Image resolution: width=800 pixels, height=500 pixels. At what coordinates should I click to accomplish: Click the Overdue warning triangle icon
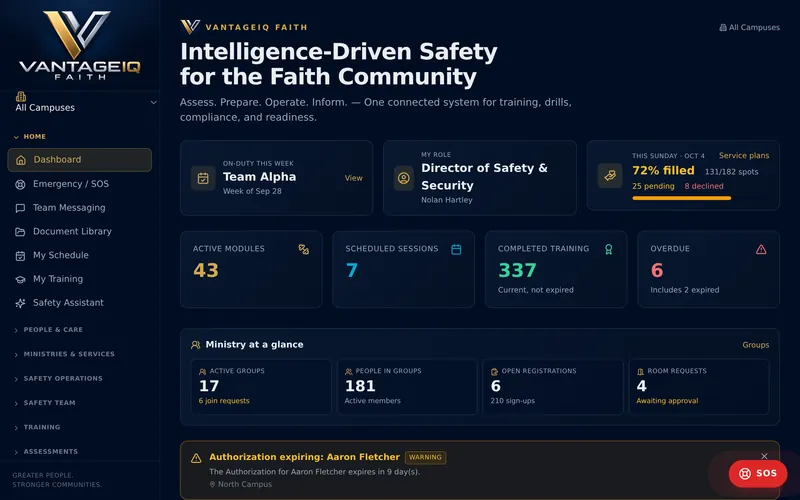(761, 249)
